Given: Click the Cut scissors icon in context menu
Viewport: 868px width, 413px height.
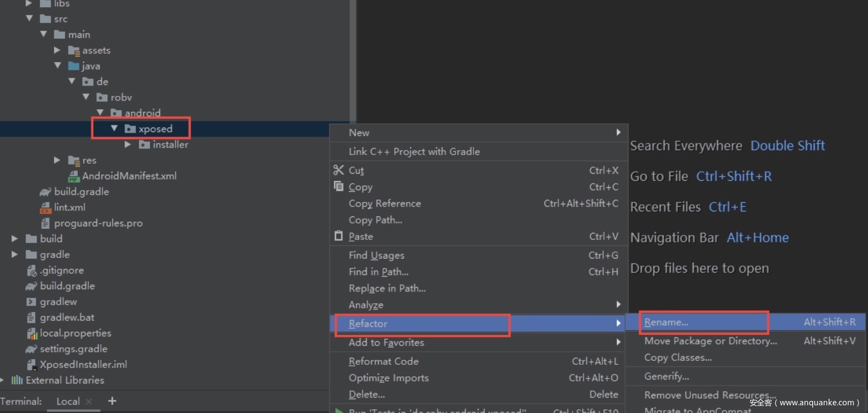Looking at the screenshot, I should 339,170.
